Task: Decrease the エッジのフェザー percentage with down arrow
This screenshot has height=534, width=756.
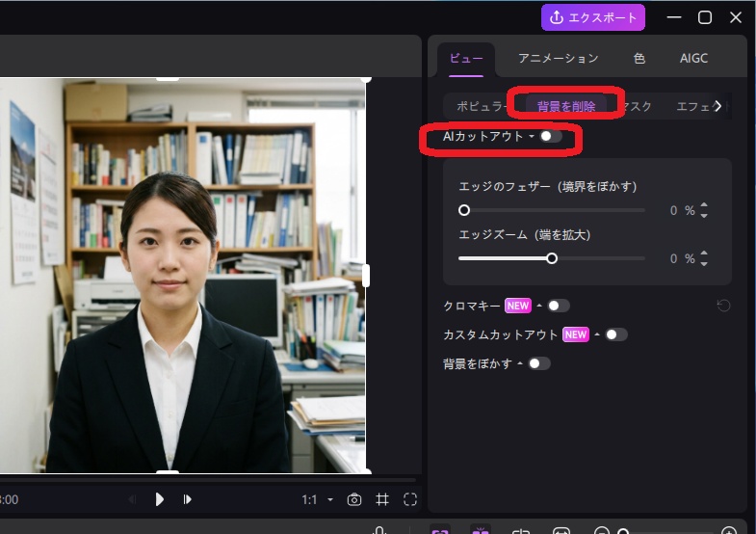Action: (704, 216)
